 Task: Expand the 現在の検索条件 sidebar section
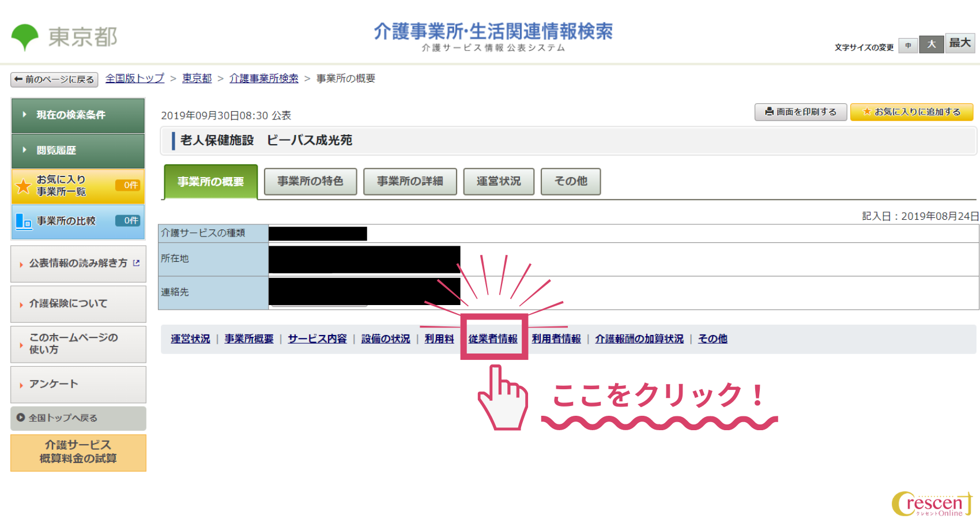pyautogui.click(x=78, y=115)
